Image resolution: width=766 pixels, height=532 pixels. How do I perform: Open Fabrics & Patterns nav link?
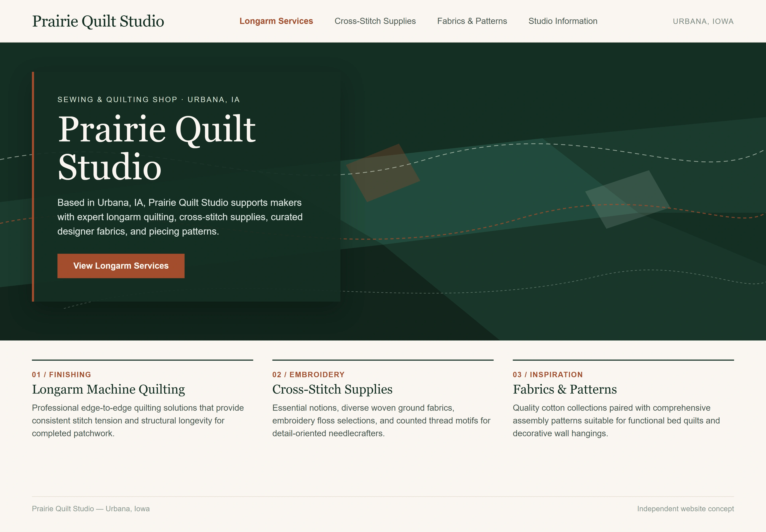coord(472,21)
